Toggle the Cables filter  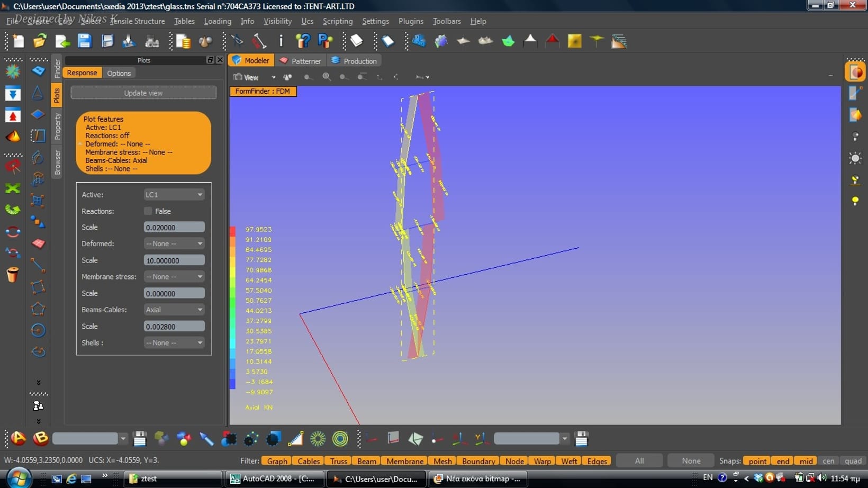click(x=308, y=461)
